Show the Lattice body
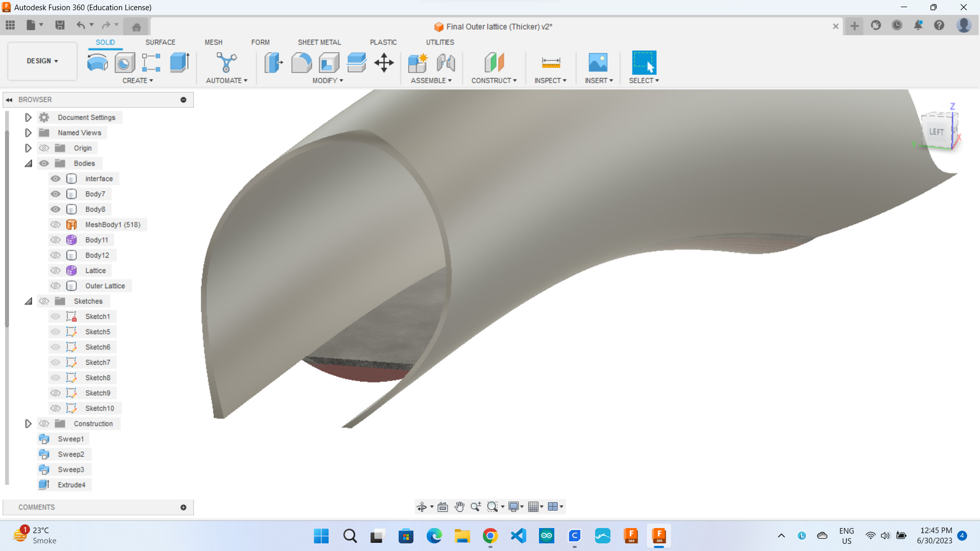980x551 pixels. pos(55,270)
